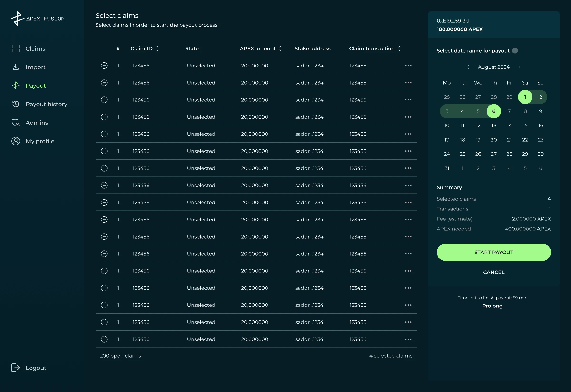This screenshot has width=571, height=392.
Task: Click the Import download icon
Action: pyautogui.click(x=16, y=67)
